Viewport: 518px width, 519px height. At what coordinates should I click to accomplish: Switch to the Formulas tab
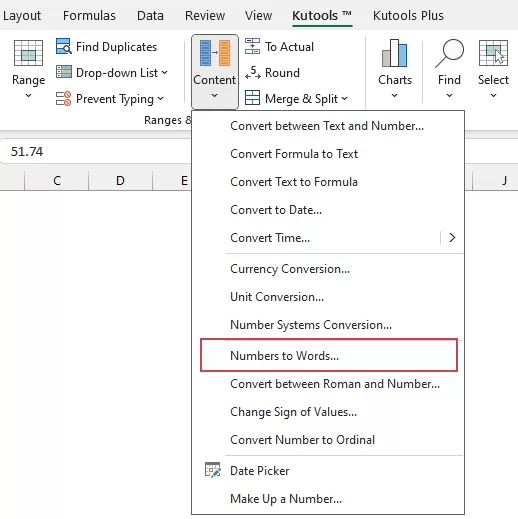[x=89, y=15]
